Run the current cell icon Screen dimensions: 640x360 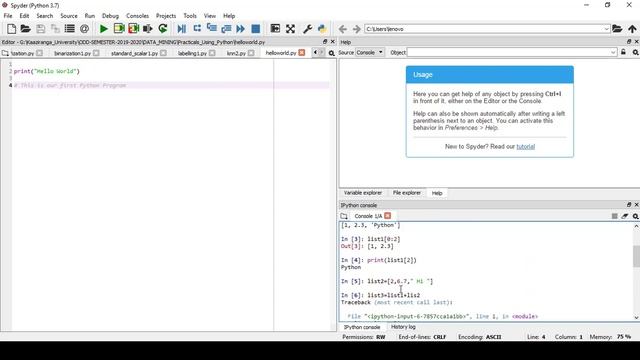pyautogui.click(x=119, y=29)
